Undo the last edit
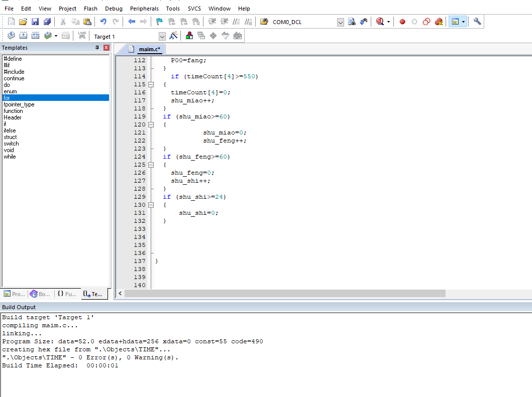The height and width of the screenshot is (397, 532). (x=103, y=22)
